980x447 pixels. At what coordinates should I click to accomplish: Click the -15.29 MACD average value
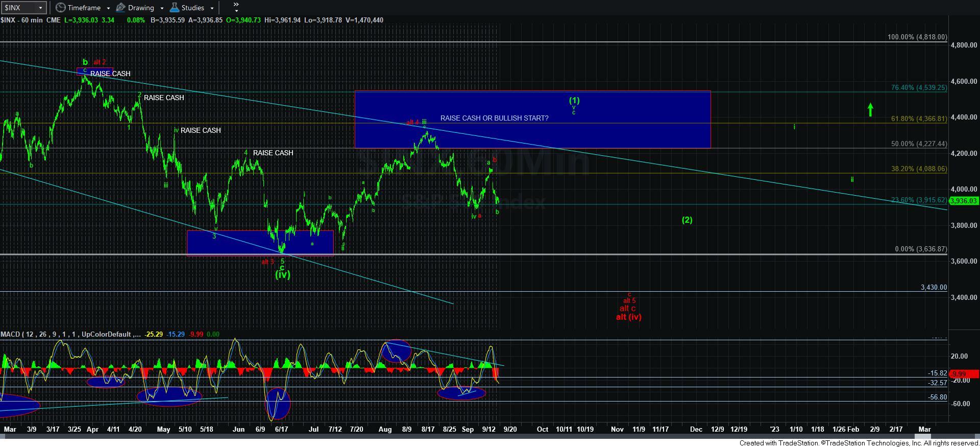point(176,334)
